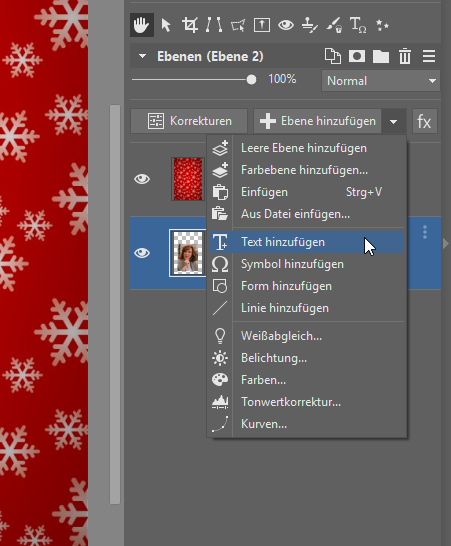Viewport: 451px width, 546px height.
Task: Click the arrow beside Ebene hinzufügen
Action: tap(394, 122)
